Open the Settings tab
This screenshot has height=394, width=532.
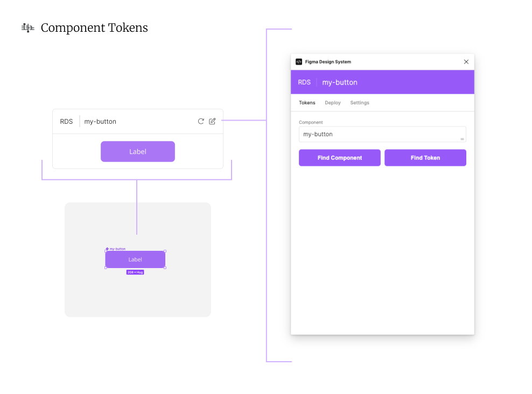[x=360, y=103]
